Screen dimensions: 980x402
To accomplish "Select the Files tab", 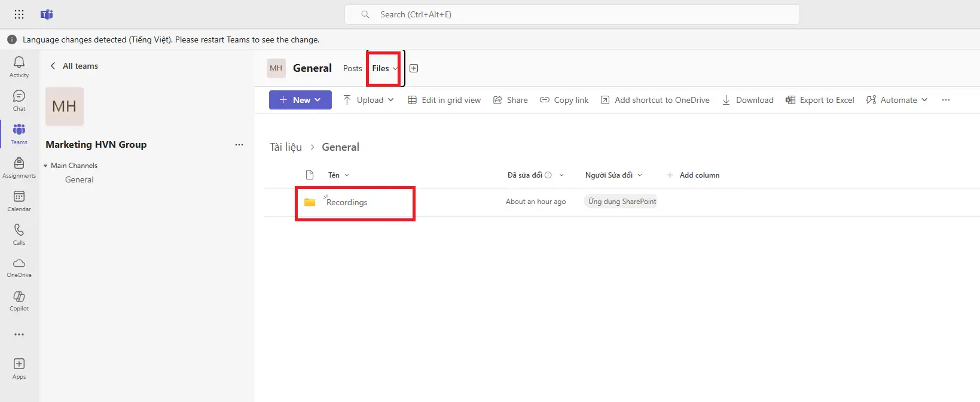I will click(x=381, y=68).
